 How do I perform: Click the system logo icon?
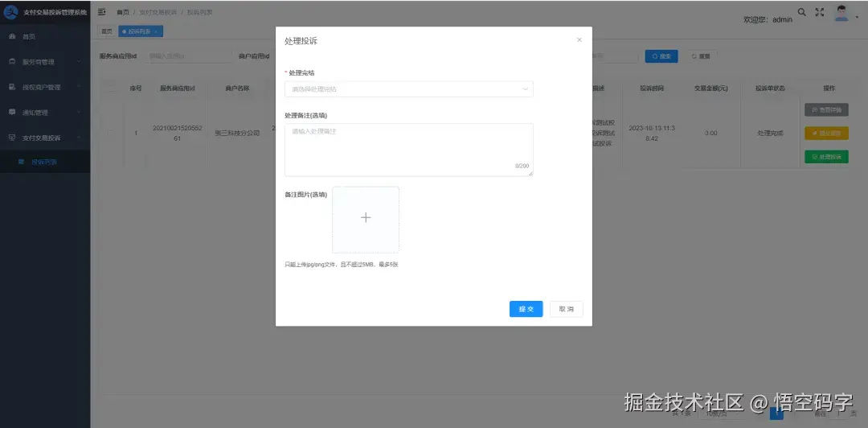coord(11,11)
